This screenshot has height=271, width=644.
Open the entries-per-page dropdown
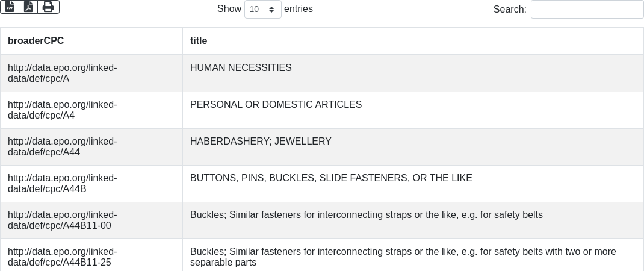tap(262, 10)
